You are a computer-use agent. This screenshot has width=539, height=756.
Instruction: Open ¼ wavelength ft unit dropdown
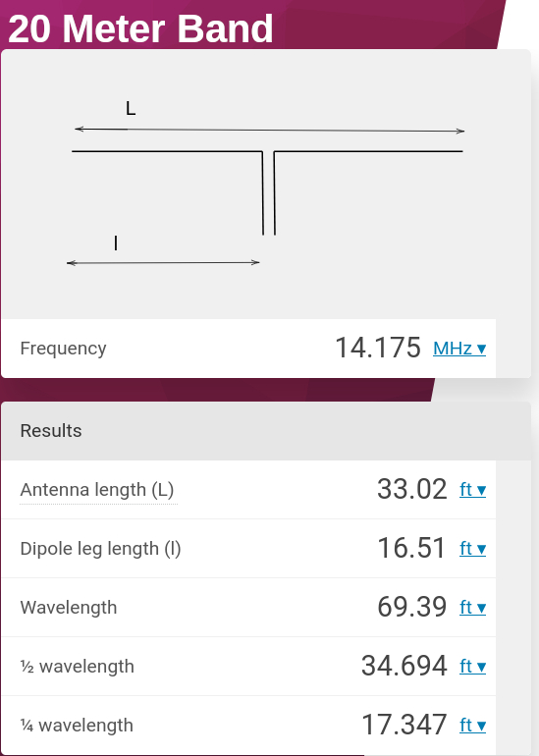coord(472,725)
